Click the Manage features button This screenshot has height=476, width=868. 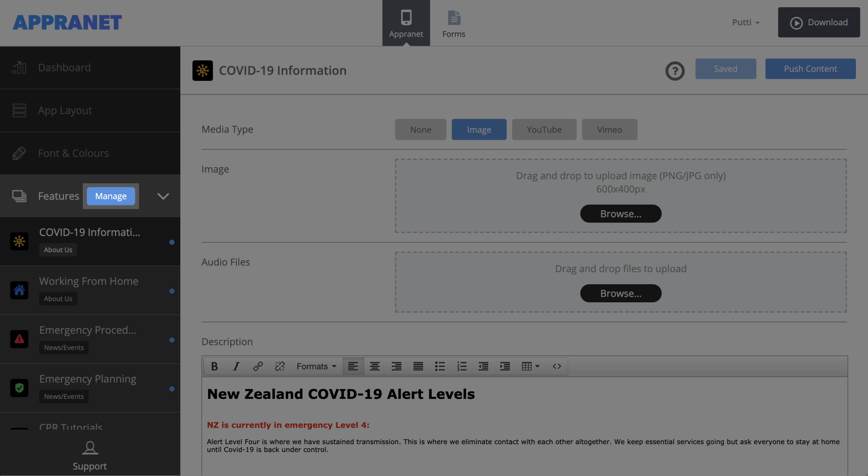point(111,196)
